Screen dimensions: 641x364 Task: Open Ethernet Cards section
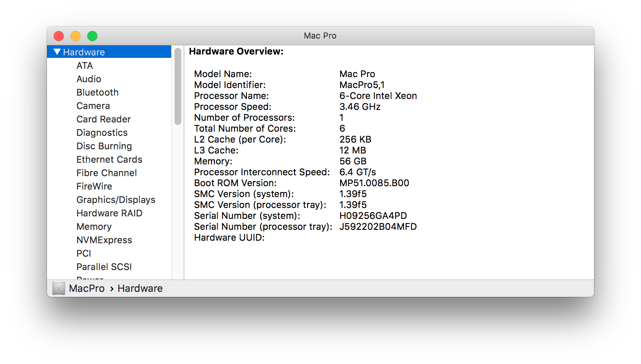pyautogui.click(x=109, y=159)
